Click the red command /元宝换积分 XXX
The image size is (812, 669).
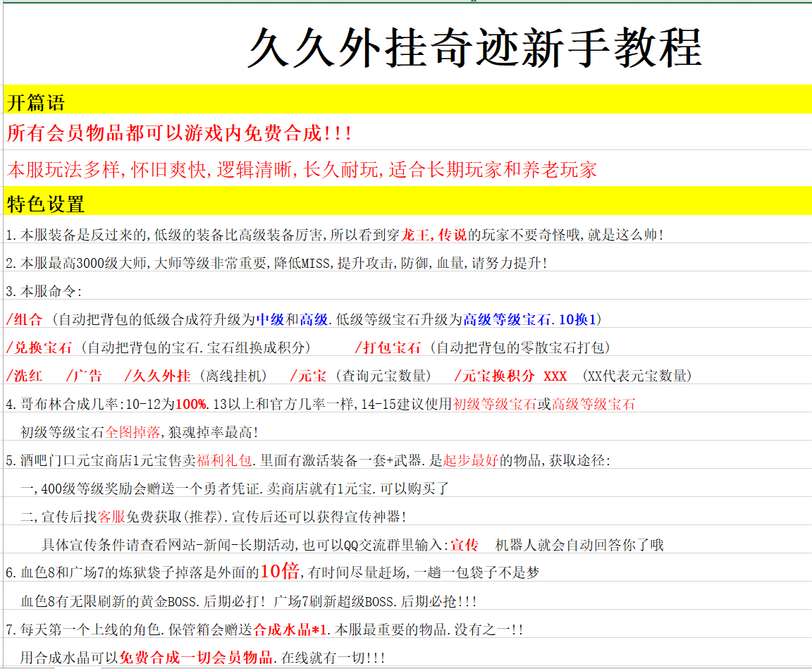pos(510,376)
